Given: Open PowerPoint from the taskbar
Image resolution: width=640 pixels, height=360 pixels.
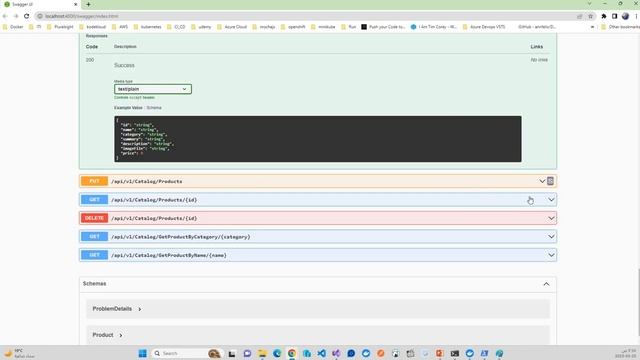Looking at the screenshot, I should coord(440,353).
